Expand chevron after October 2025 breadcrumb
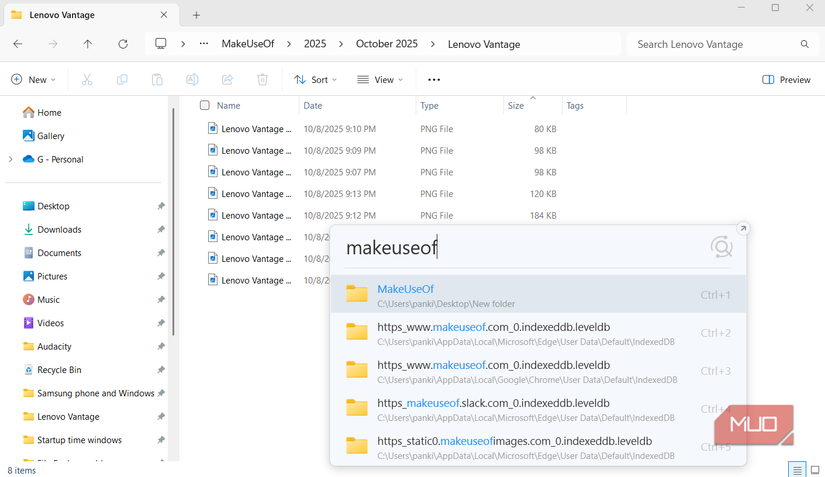This screenshot has width=825, height=477. click(x=433, y=44)
